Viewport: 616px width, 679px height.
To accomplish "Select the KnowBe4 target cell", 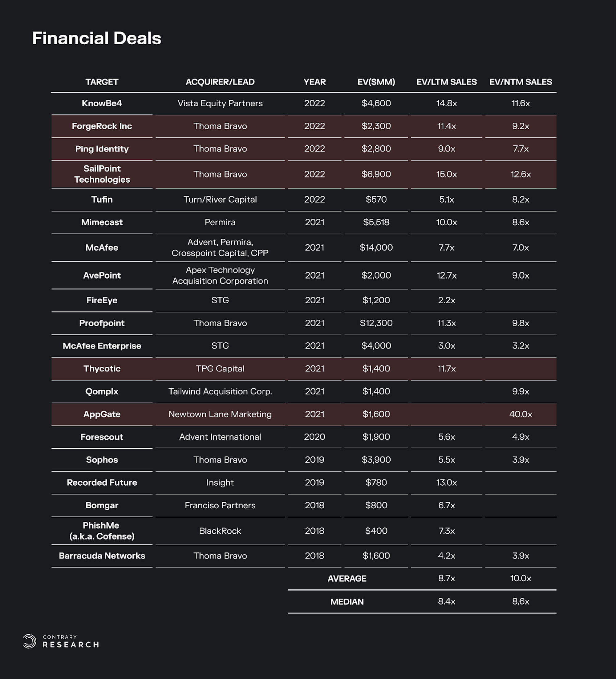I will click(x=102, y=103).
